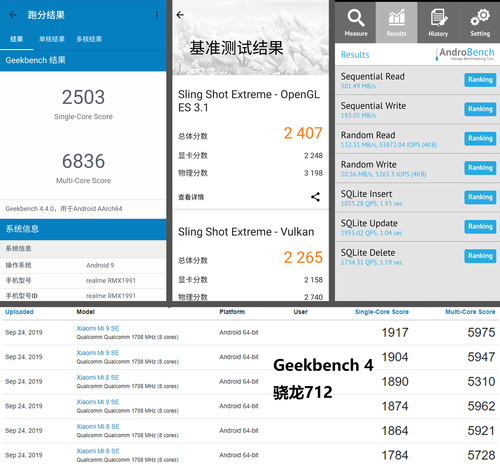Share the Sling Shot Extreme OpenGL result
500x466 pixels.
click(315, 197)
